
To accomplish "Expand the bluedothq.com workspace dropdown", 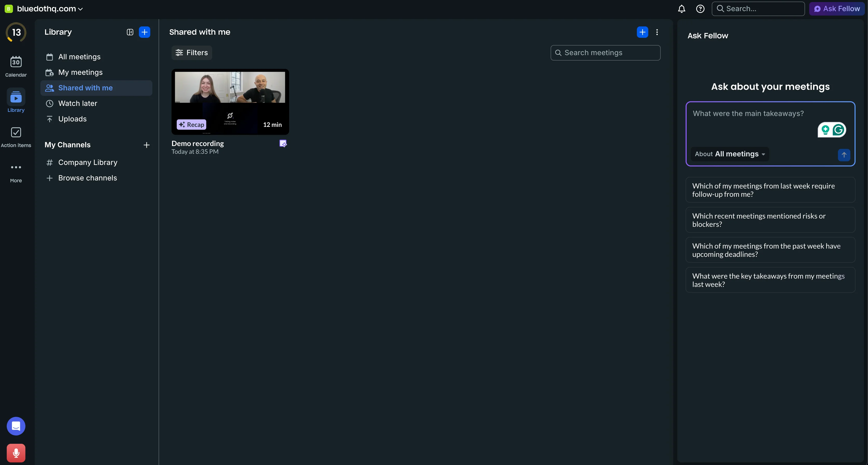I will point(50,9).
